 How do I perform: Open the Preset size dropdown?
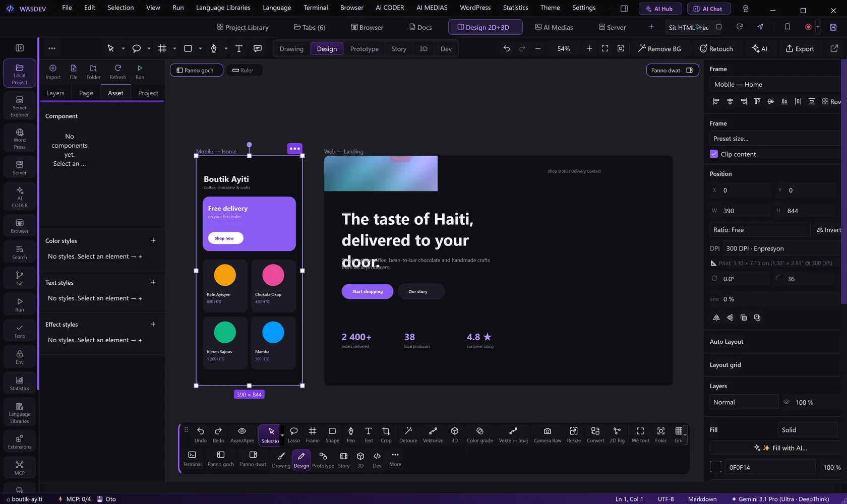click(x=776, y=139)
